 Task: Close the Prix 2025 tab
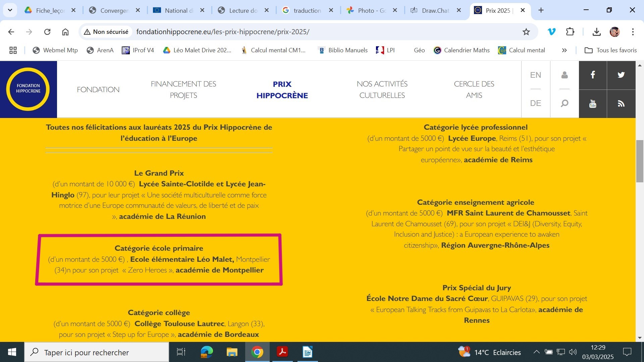(523, 10)
